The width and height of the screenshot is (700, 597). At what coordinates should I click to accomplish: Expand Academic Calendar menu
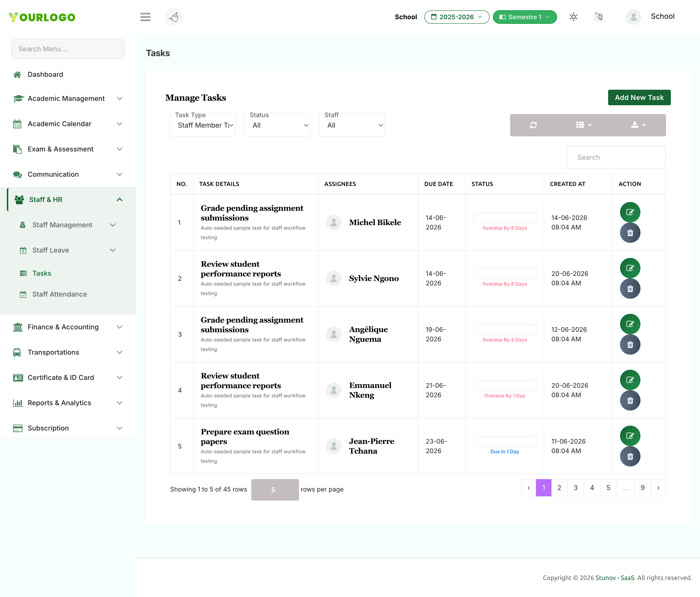[x=68, y=124]
